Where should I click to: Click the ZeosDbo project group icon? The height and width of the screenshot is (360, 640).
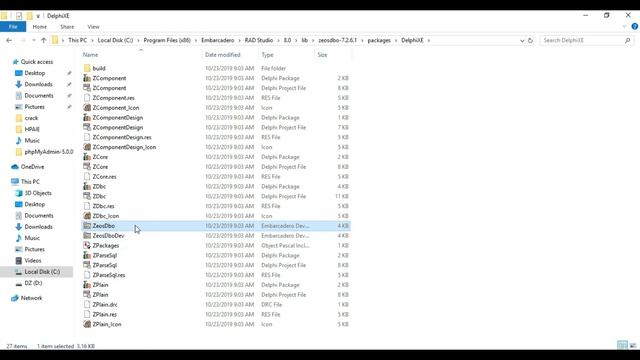coord(87,226)
